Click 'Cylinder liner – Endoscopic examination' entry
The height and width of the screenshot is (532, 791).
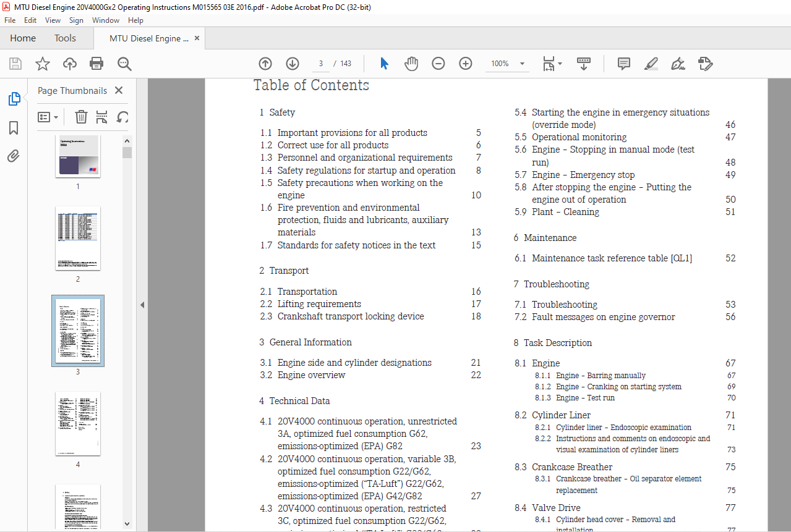623,428
